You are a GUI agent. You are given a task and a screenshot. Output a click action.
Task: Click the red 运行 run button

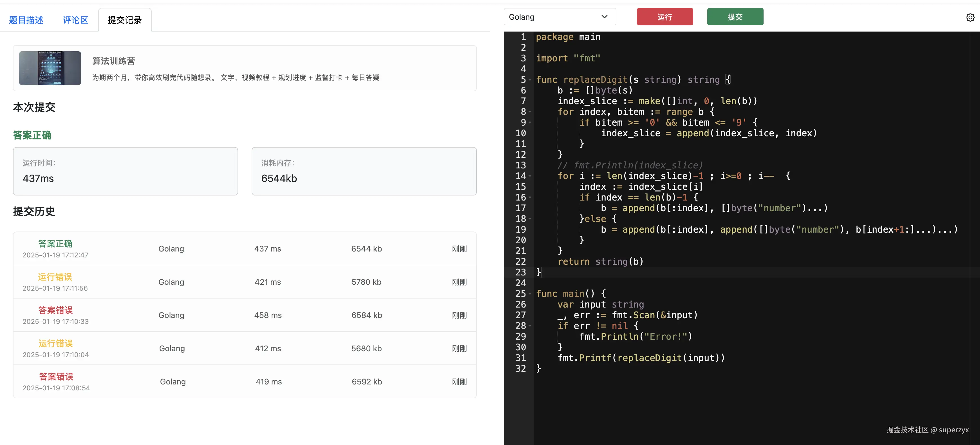point(664,17)
